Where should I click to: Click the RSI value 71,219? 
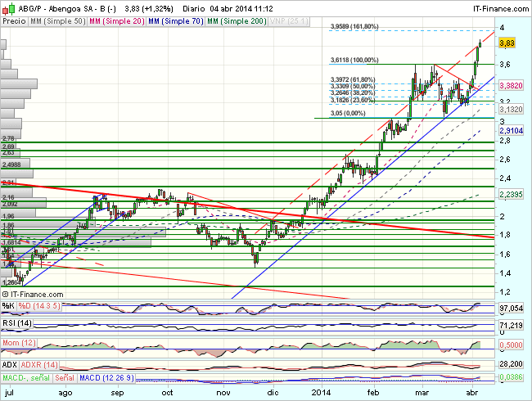(x=511, y=326)
